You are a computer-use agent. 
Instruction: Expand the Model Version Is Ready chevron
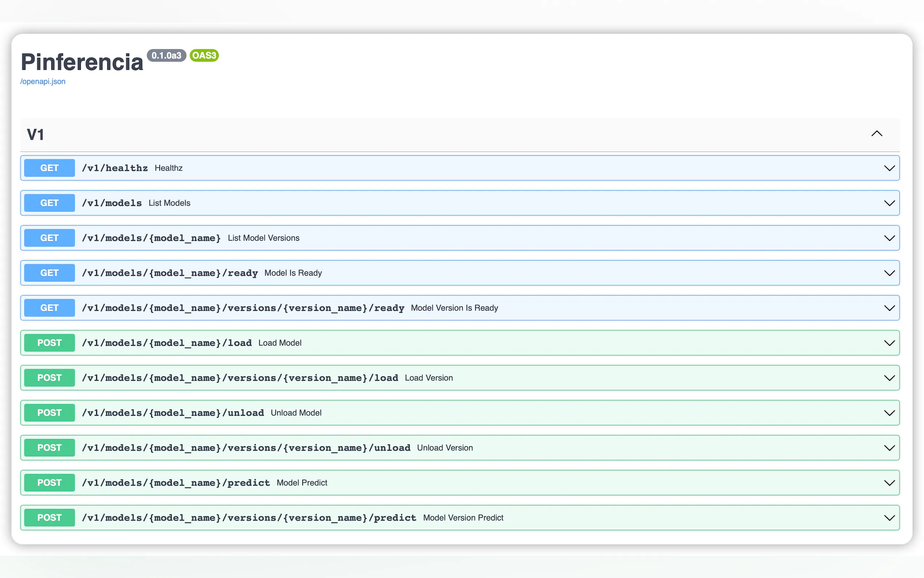889,308
